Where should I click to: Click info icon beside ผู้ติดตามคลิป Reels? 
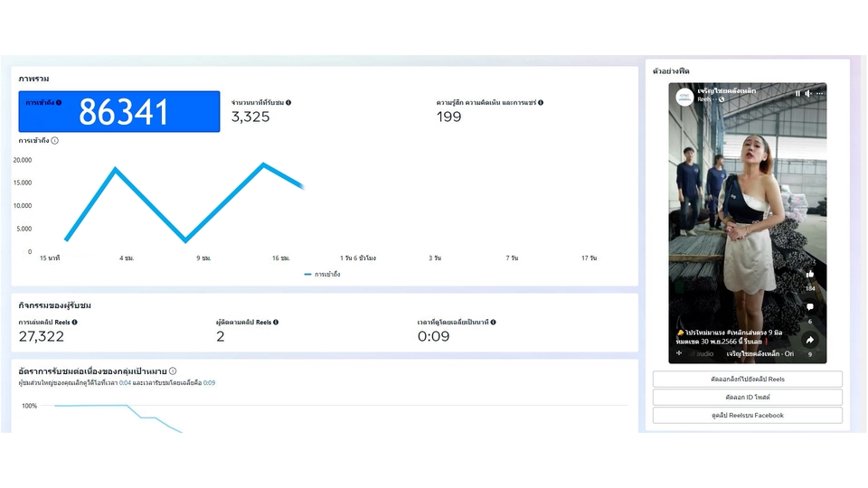coord(276,322)
